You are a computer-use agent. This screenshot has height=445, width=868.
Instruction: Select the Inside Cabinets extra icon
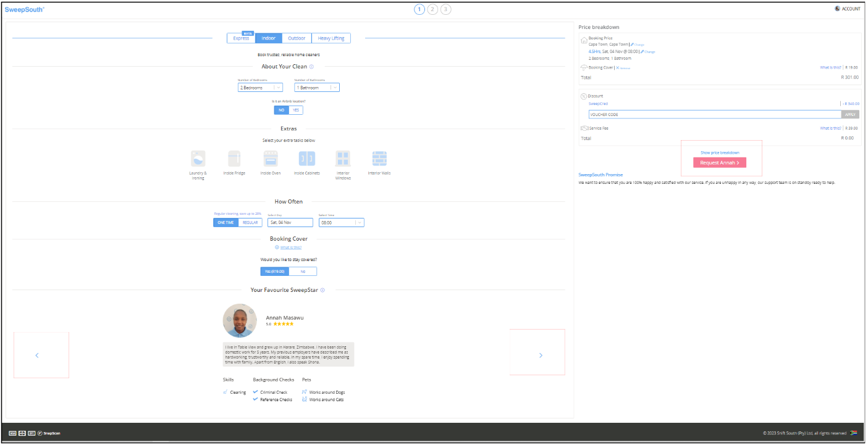307,159
